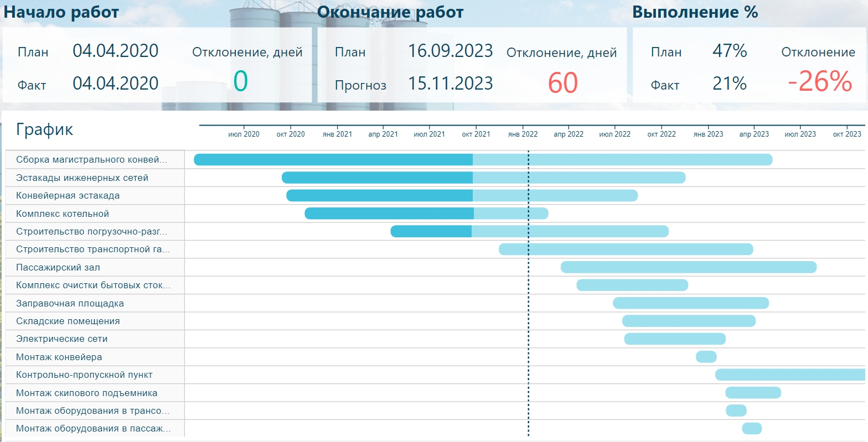The height and width of the screenshot is (442, 868).
Task: Click the 'окт 2023' timeline label
Action: tap(847, 134)
